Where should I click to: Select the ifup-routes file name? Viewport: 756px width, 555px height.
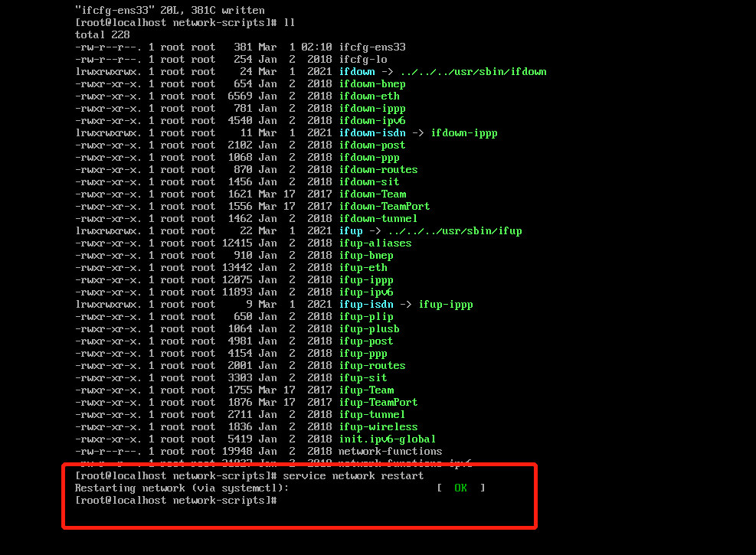(x=372, y=366)
